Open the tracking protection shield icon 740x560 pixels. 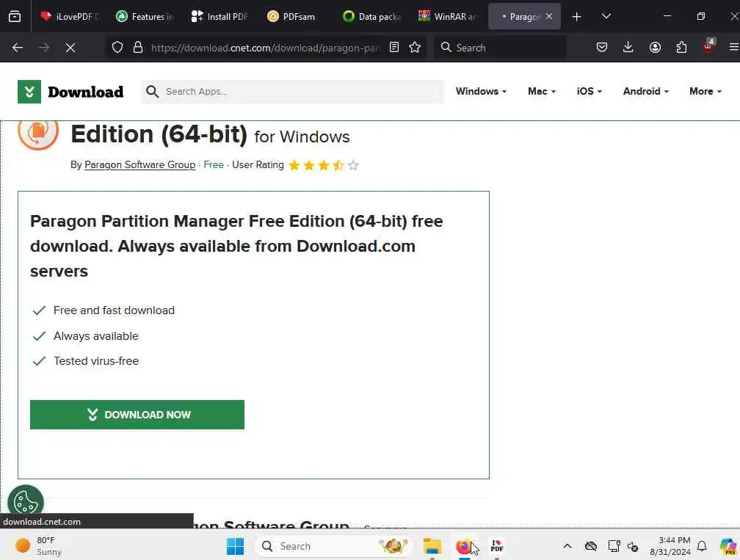(x=117, y=47)
